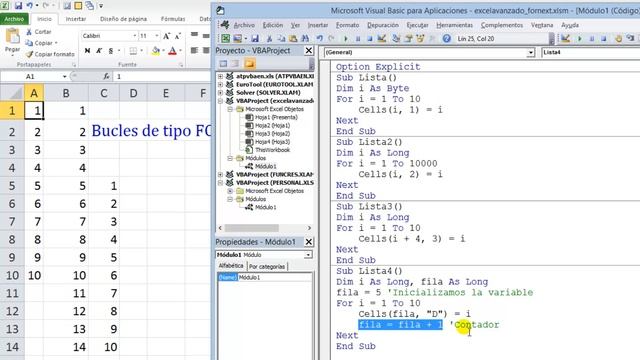Switch to the Insertar ribbon tab in Excel
The width and height of the screenshot is (640, 360).
(76, 19)
